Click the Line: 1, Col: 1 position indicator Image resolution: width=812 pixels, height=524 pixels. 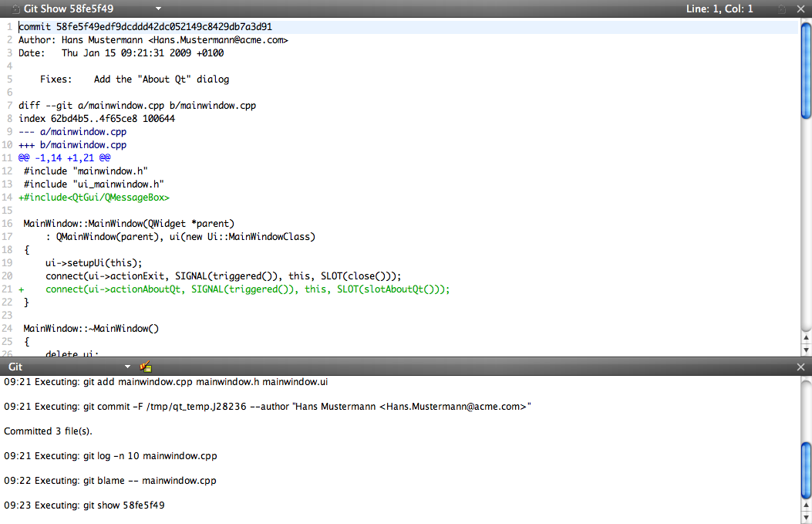tap(719, 8)
